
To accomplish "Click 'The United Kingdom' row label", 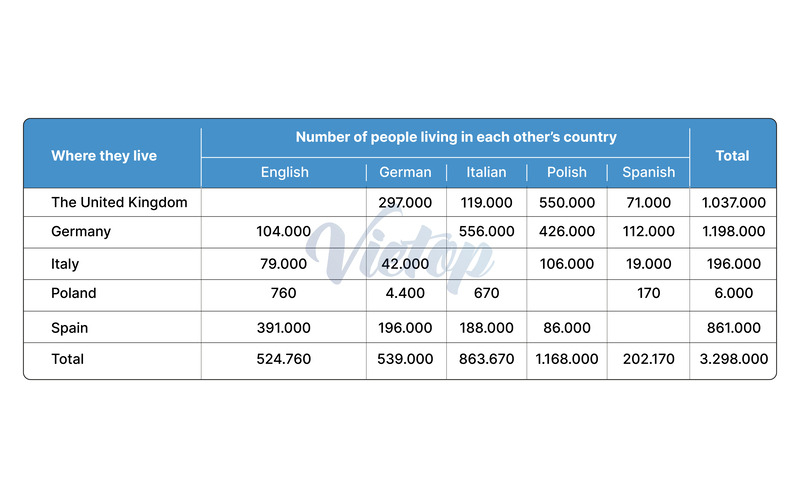I will pos(119,203).
